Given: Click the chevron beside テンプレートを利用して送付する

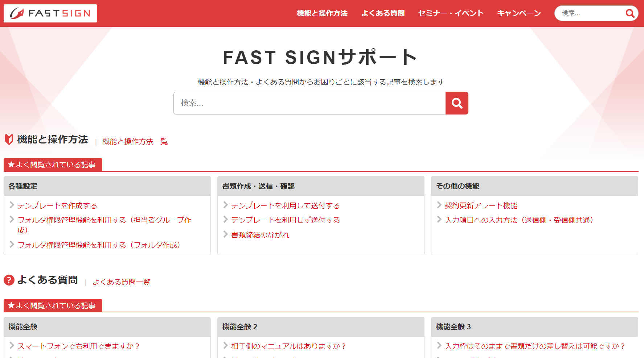Looking at the screenshot, I should click(x=225, y=205).
